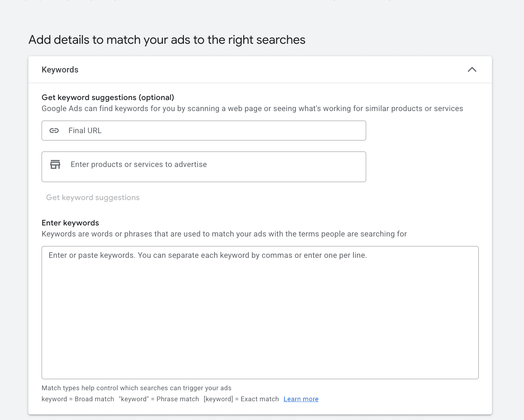The image size is (524, 420).
Task: Click the 'keyword = Broad match' legend
Action: 78,399
